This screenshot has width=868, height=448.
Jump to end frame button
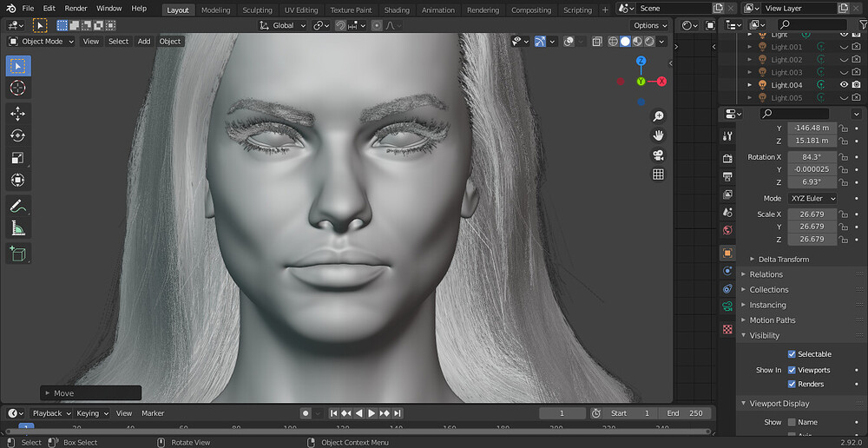(397, 413)
